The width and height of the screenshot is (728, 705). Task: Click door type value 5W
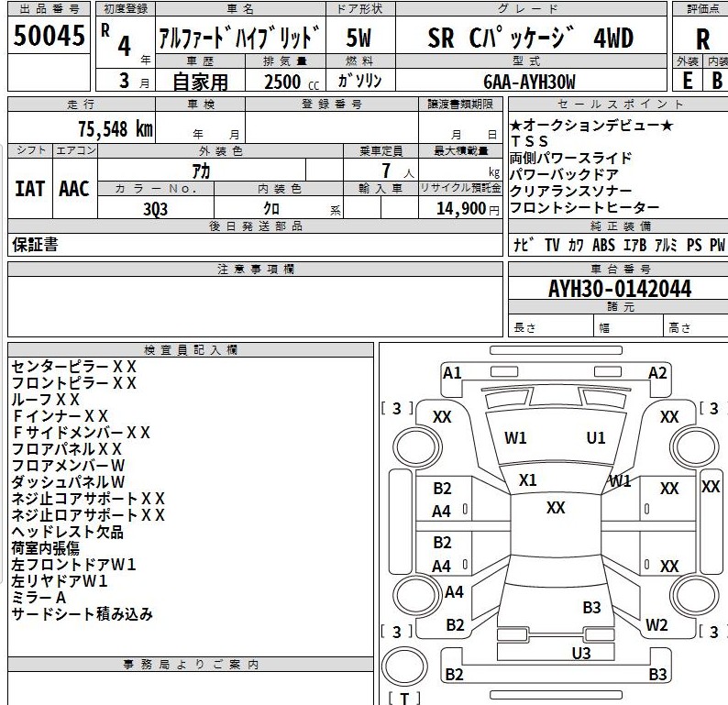point(358,39)
